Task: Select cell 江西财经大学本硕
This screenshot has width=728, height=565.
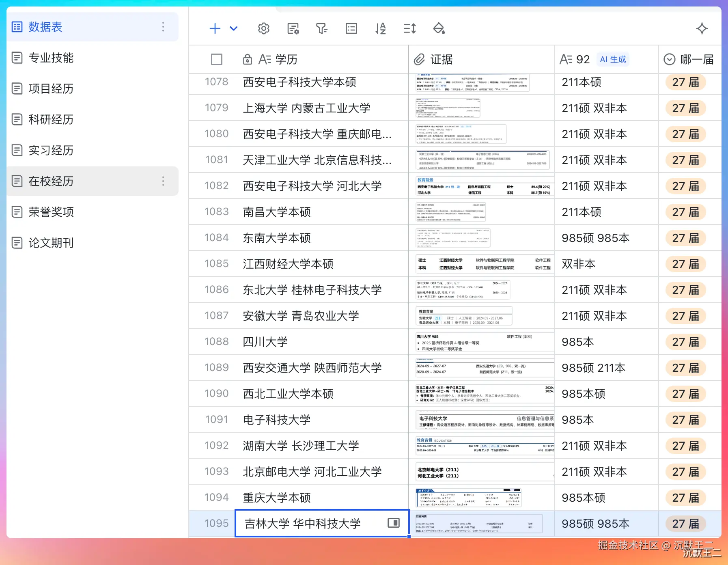Action: point(322,264)
